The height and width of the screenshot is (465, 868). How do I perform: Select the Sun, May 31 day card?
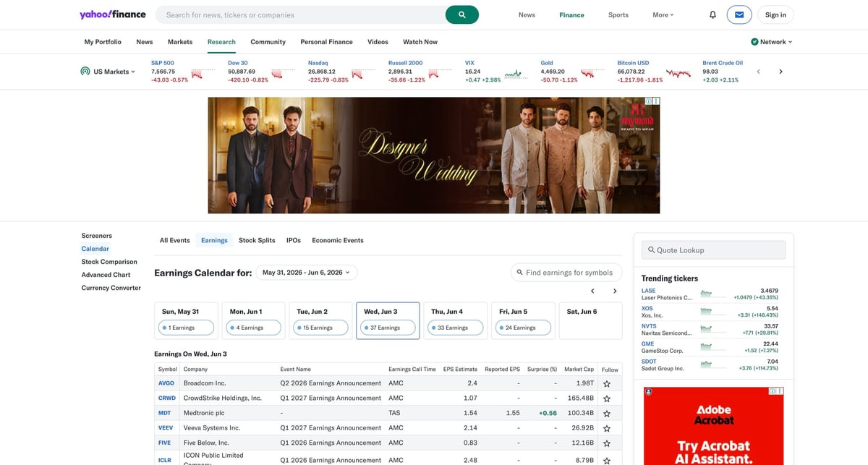click(186, 320)
